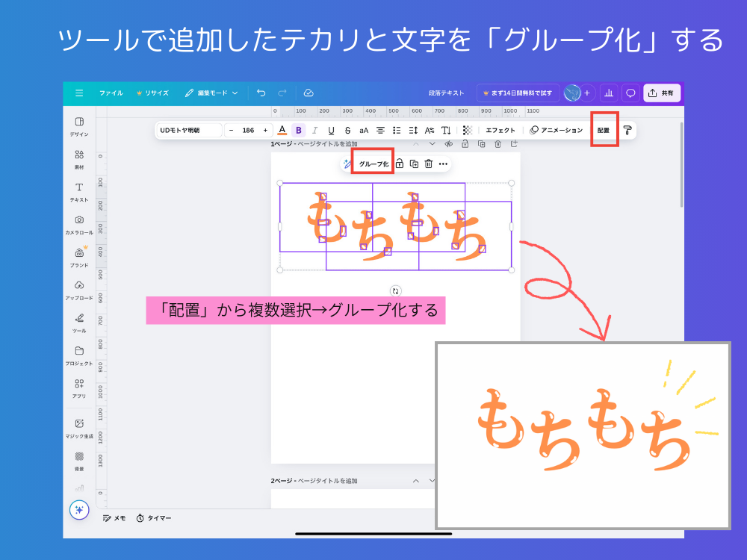This screenshot has height=560, width=747.
Task: Toggle strikethrough formatting
Action: (347, 130)
